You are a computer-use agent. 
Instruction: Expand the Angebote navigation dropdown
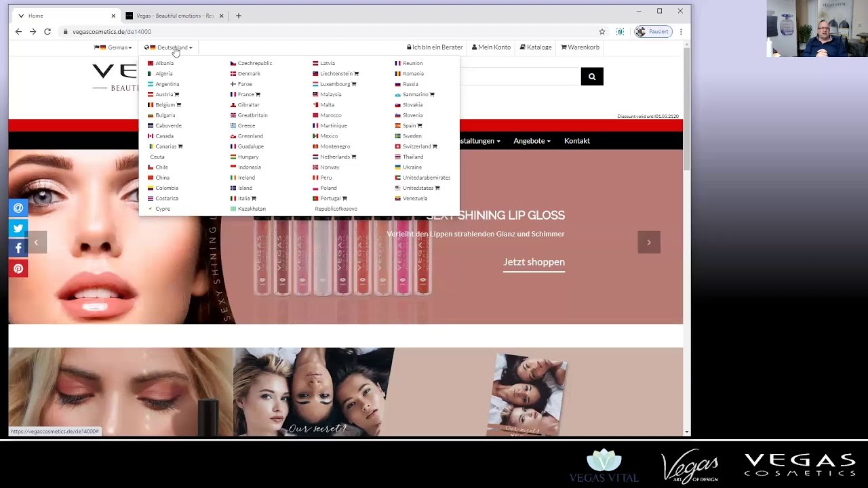(x=531, y=140)
